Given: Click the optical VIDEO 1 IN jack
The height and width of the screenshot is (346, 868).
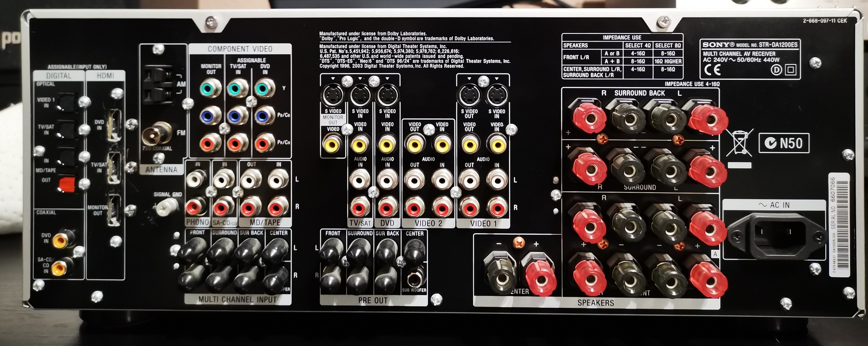Looking at the screenshot, I should point(67,102).
